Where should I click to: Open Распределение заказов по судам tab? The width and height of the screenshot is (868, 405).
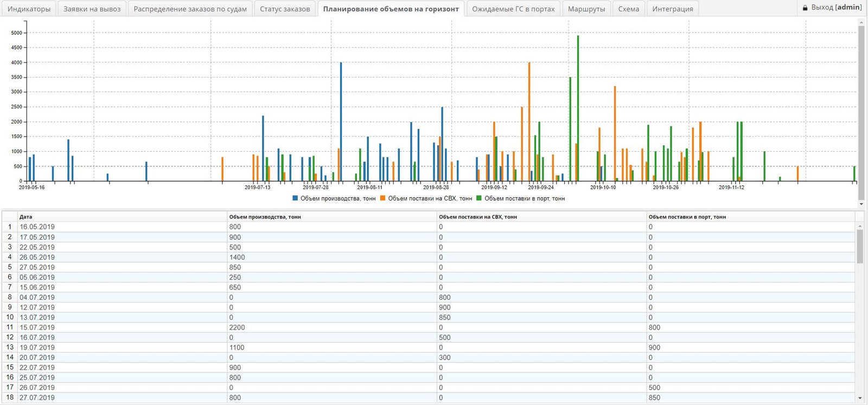[190, 9]
